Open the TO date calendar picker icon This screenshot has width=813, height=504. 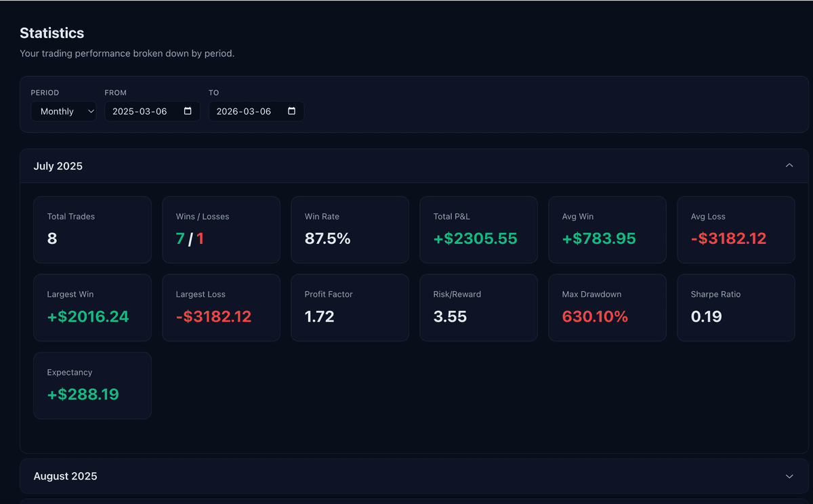(x=291, y=111)
